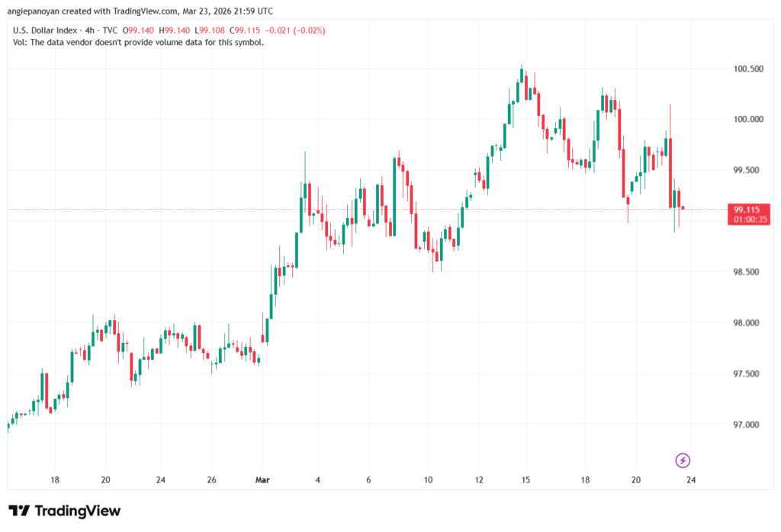
Task: Click the TVC exchange label in the legend
Action: (111, 30)
